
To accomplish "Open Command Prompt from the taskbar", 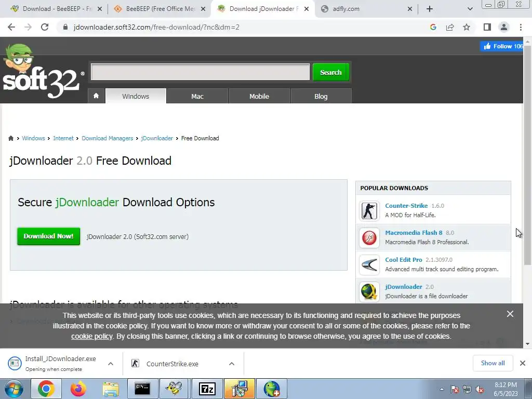I will point(142,389).
